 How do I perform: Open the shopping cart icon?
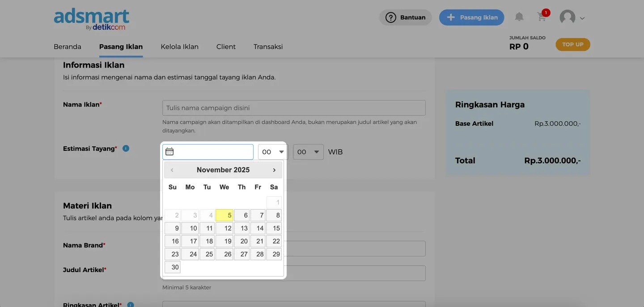[x=542, y=17]
